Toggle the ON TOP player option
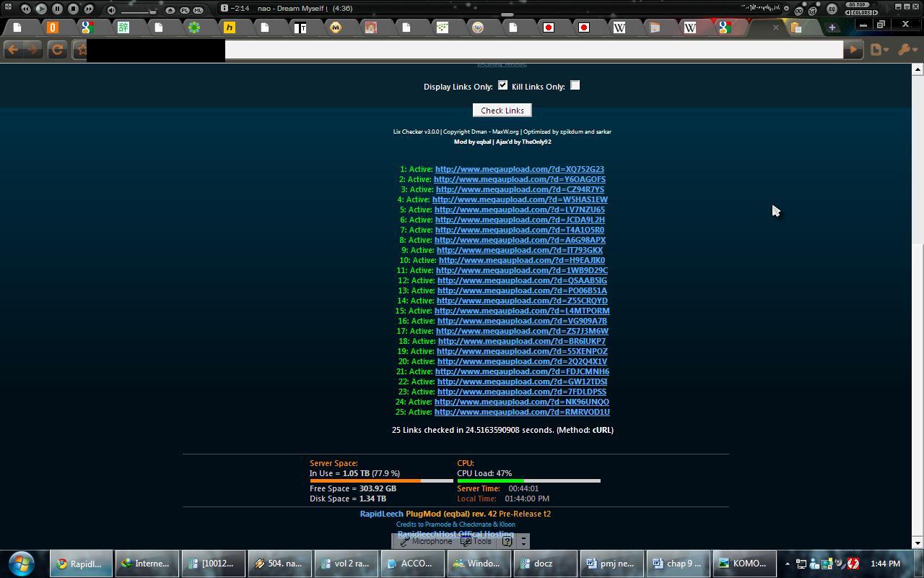 click(858, 5)
